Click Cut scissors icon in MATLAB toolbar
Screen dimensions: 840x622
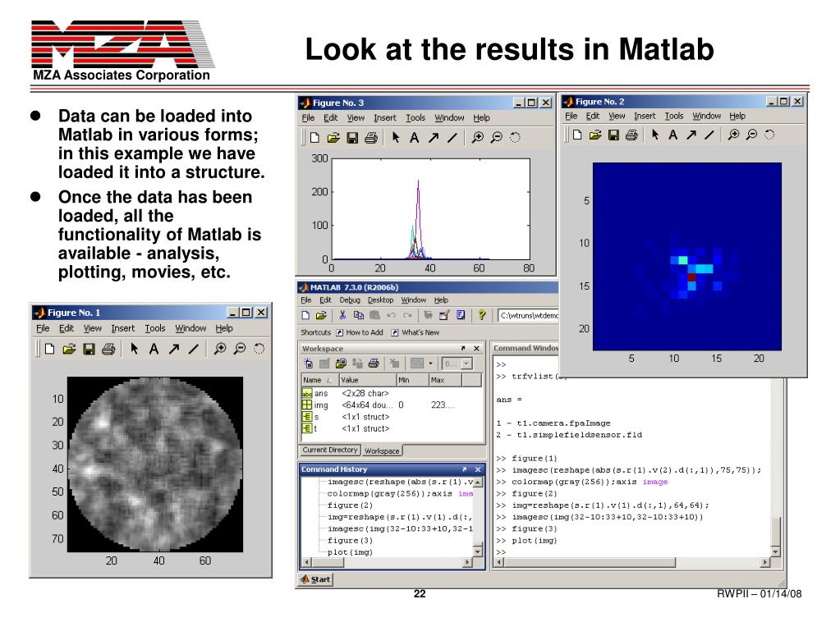coord(343,315)
